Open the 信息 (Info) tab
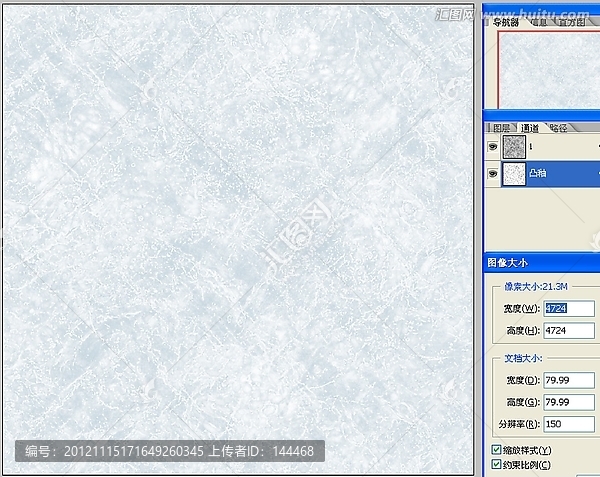 pyautogui.click(x=539, y=23)
